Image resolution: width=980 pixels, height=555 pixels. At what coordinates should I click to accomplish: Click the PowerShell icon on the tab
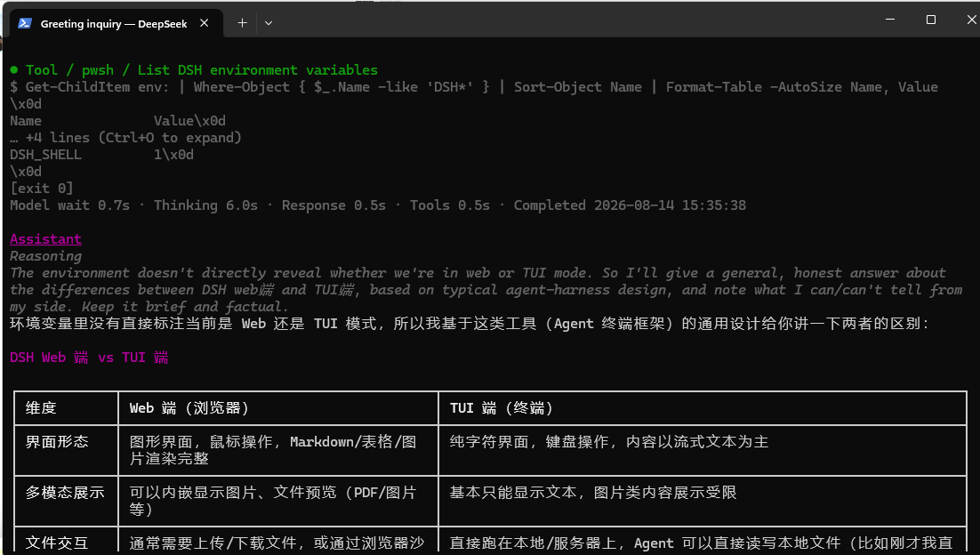[x=25, y=23]
